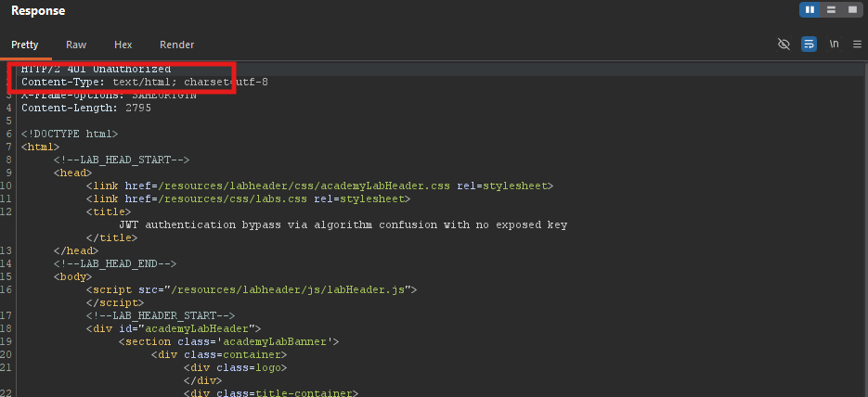Click the LAB_HEAD_END comment line
This screenshot has width=868, height=397.
[115, 263]
